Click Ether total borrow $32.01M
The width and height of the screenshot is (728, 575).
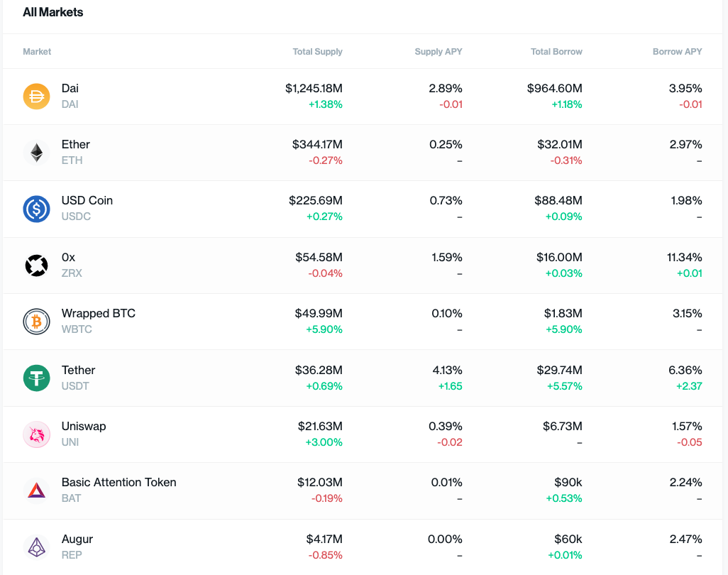click(559, 144)
